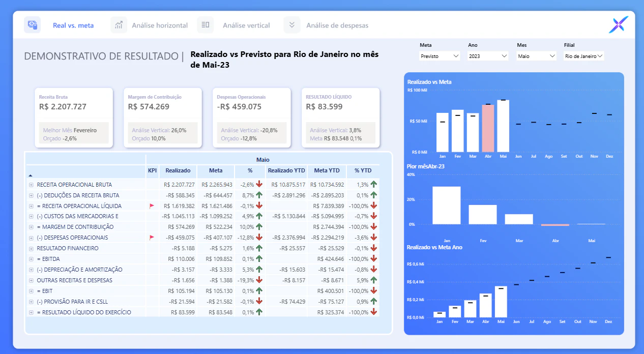Switch to the Real vs. meta tab label
The height and width of the screenshot is (354, 644).
(73, 25)
